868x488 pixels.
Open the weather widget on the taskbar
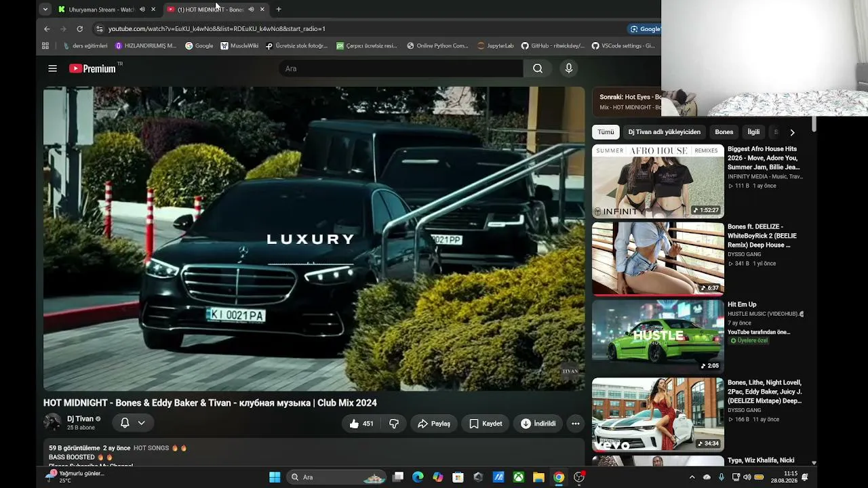point(75,477)
